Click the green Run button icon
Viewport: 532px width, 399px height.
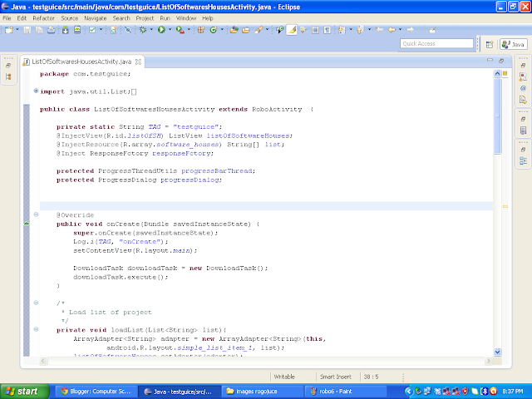[161, 30]
